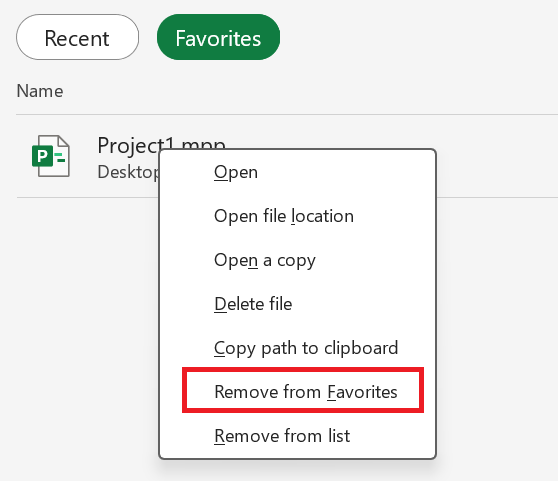558x481 pixels.
Task: Click the Project1.mpp file icon
Action: click(51, 156)
